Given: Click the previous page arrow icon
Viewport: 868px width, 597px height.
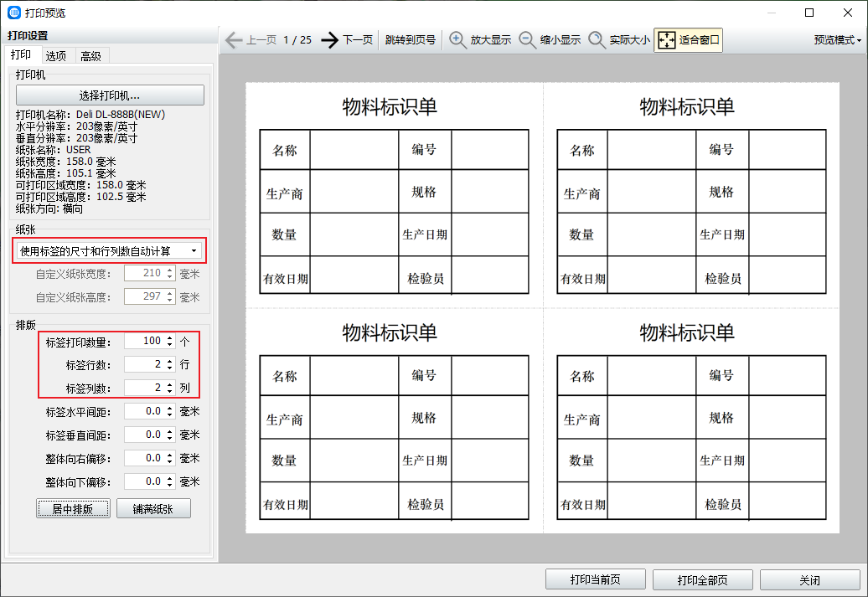Looking at the screenshot, I should (234, 39).
